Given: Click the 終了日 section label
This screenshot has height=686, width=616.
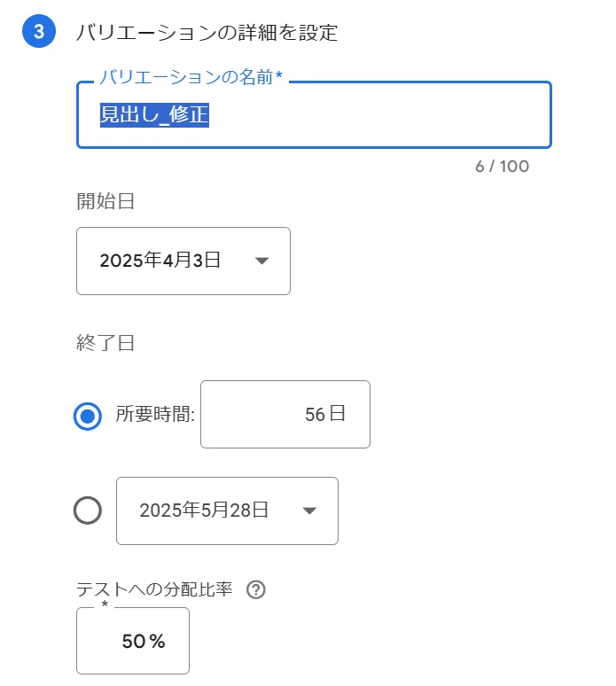Looking at the screenshot, I should [x=105, y=343].
